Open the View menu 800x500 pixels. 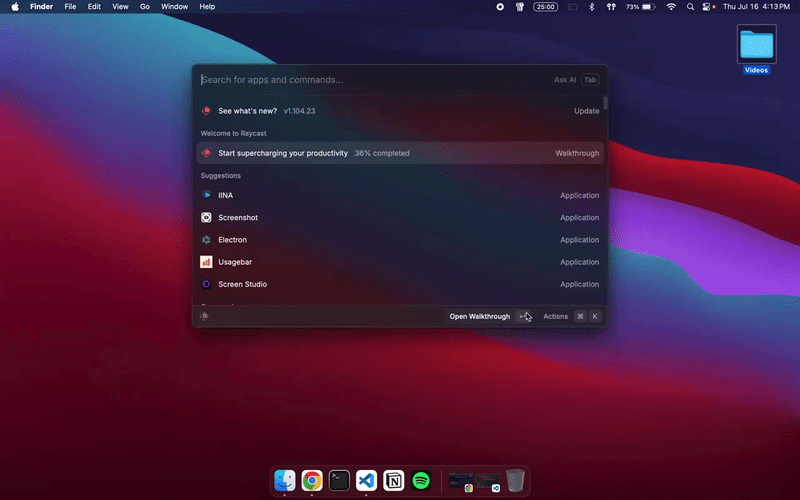point(120,7)
